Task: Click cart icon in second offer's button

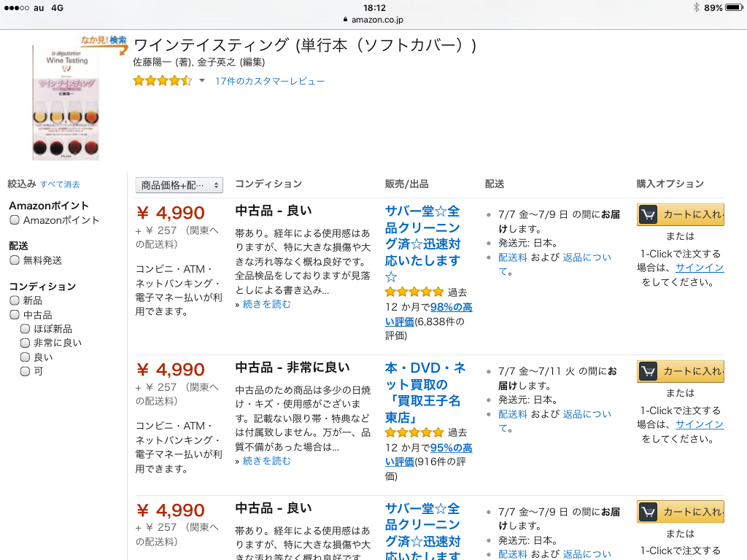Action: (648, 371)
